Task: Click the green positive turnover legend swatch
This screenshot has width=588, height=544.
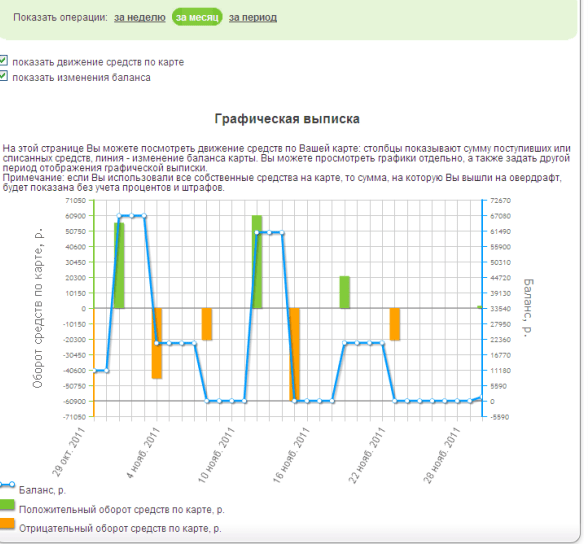Action: [7, 505]
